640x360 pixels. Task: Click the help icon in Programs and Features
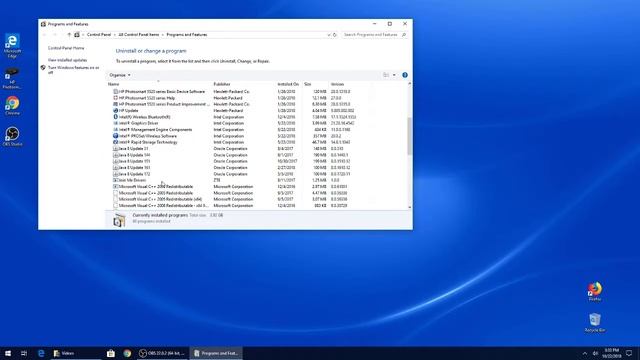(405, 75)
